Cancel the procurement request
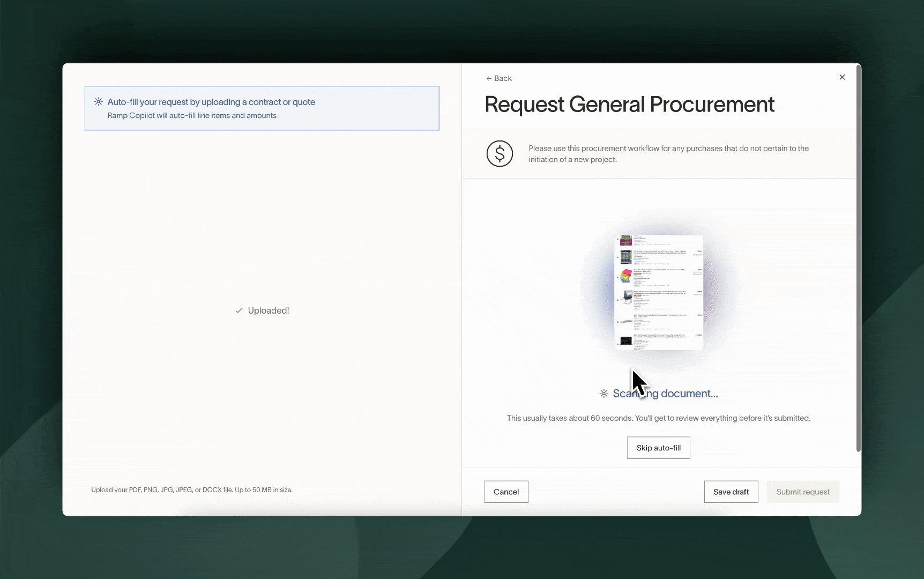Screen dimensions: 924x579 (x=506, y=492)
